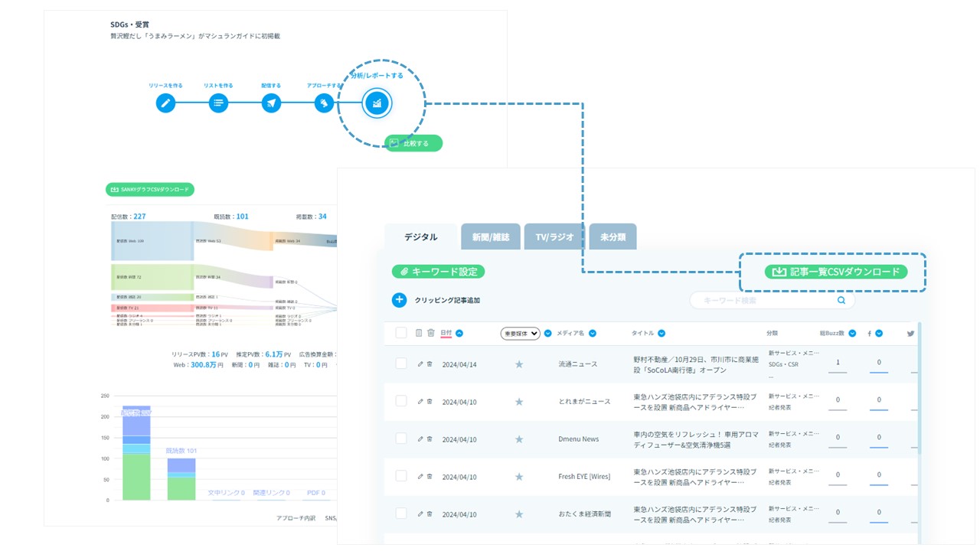Expand the メディア名 column filter arrow
The width and height of the screenshot is (980, 551).
point(593,334)
